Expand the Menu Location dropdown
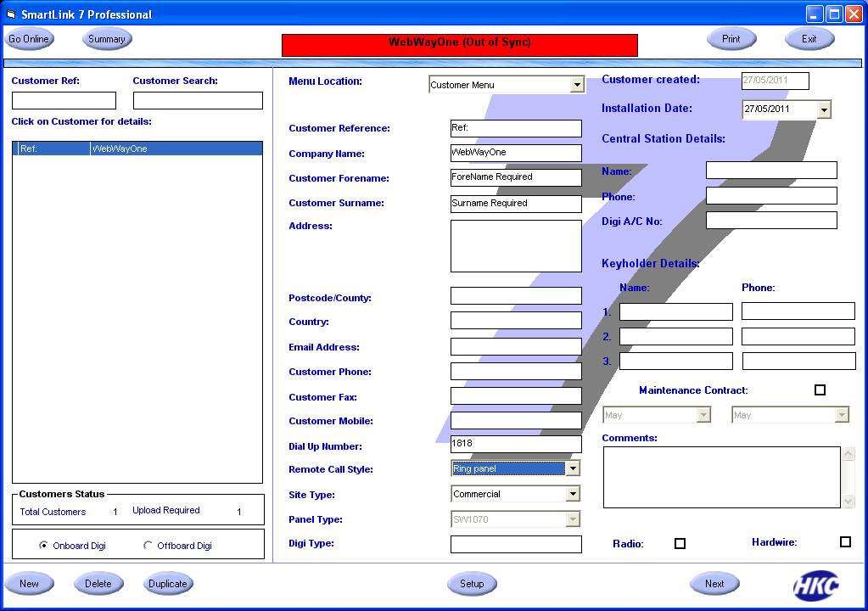This screenshot has height=611, width=868. pyautogui.click(x=577, y=85)
